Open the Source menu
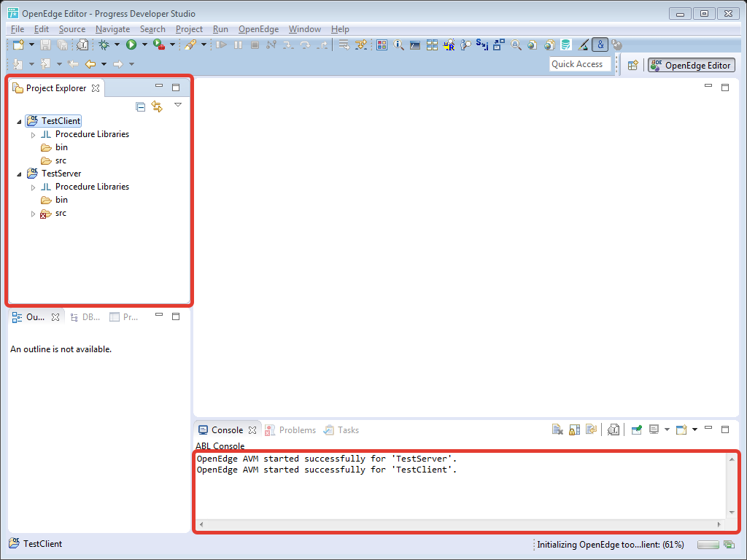This screenshot has height=560, width=747. click(x=72, y=29)
